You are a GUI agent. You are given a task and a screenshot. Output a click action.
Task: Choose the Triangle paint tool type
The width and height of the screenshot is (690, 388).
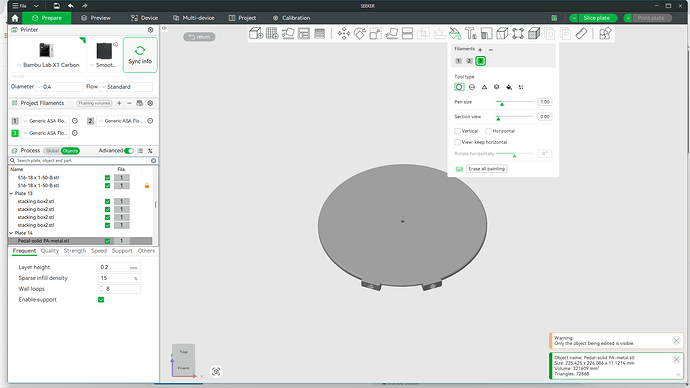[484, 87]
